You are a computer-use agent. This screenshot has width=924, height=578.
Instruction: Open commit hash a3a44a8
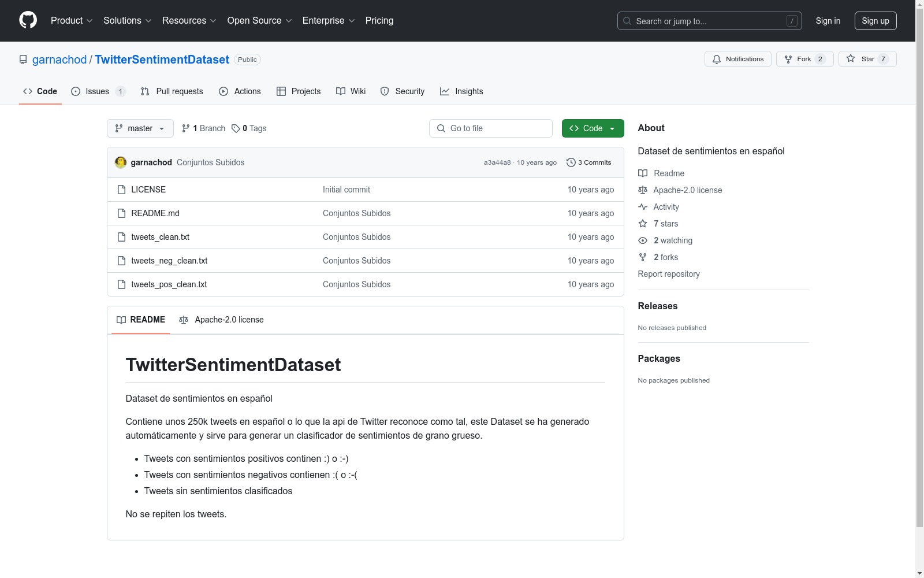click(497, 162)
